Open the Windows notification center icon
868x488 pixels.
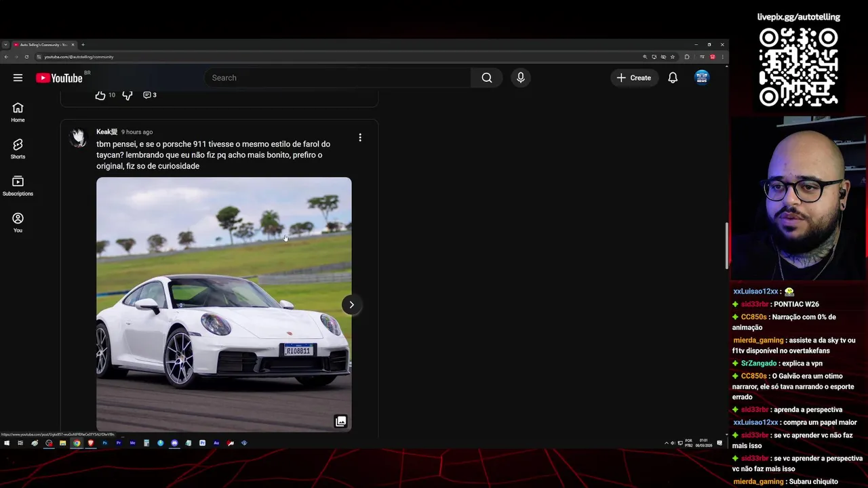coord(719,443)
